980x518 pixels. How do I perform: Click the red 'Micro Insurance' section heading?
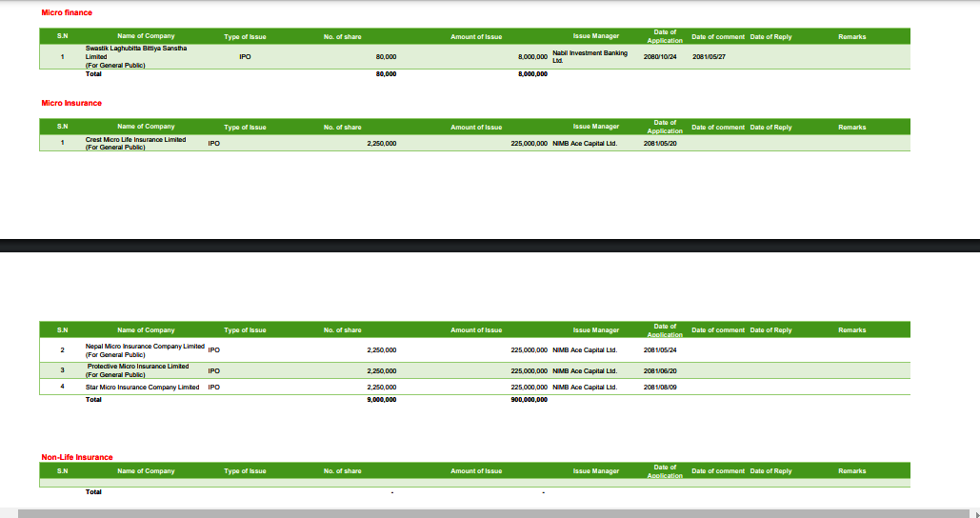pyautogui.click(x=71, y=103)
